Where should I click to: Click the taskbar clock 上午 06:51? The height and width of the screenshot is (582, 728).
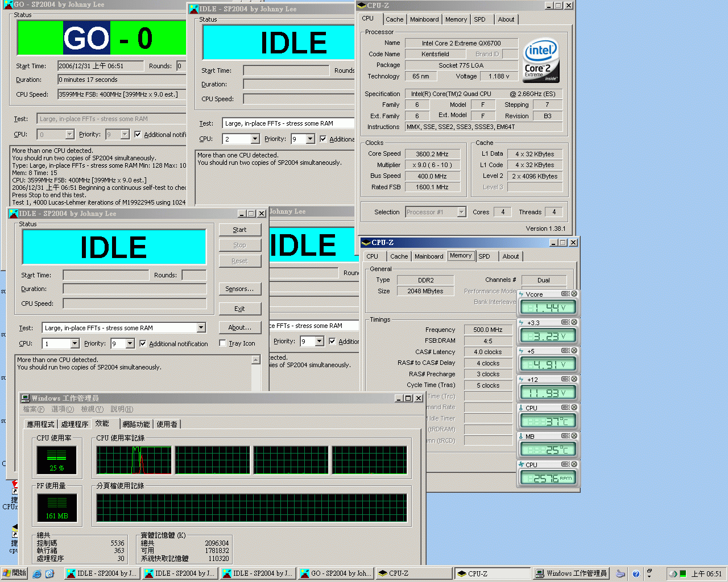pos(706,574)
